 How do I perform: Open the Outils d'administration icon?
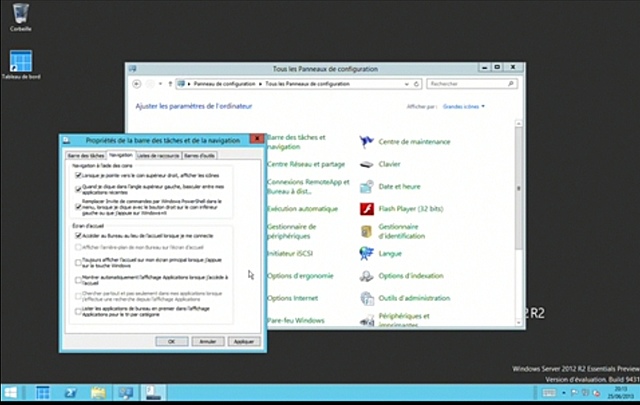coord(367,298)
